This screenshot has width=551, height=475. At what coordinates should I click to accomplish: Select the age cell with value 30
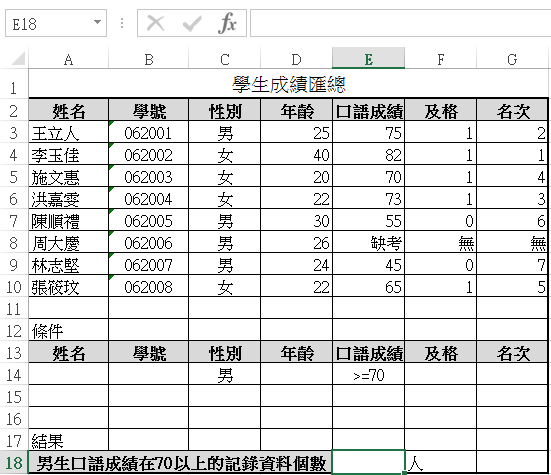(x=297, y=220)
